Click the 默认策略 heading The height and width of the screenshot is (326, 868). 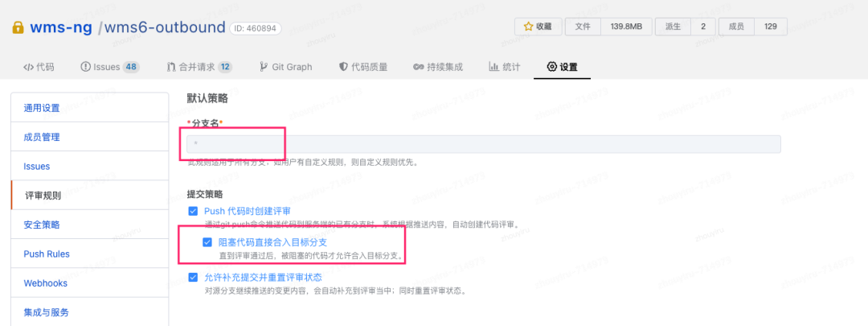coord(207,99)
